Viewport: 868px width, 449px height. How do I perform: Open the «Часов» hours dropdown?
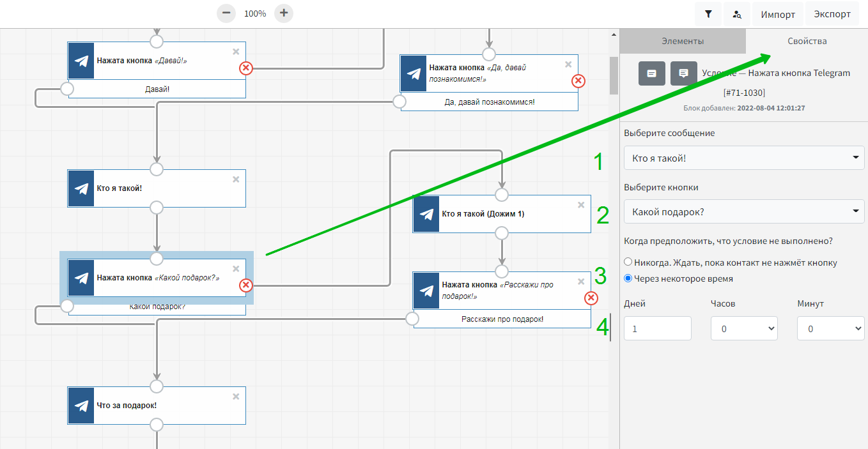coord(744,328)
